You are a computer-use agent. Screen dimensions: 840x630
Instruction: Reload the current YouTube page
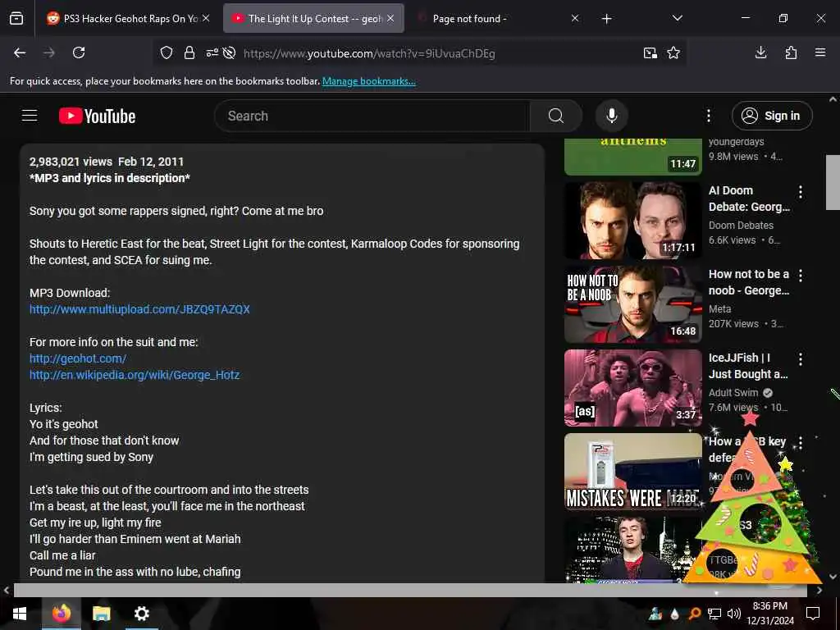pos(79,52)
